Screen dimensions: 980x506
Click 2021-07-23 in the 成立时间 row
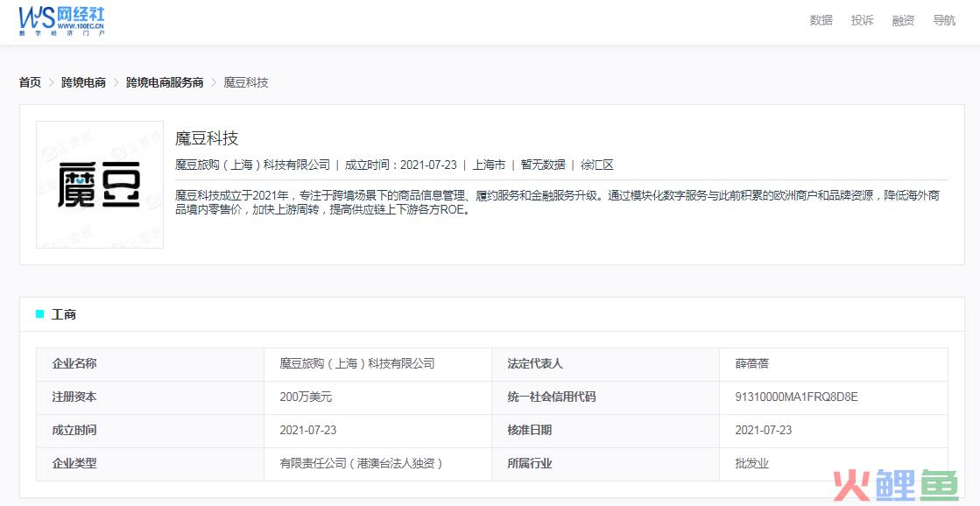308,430
